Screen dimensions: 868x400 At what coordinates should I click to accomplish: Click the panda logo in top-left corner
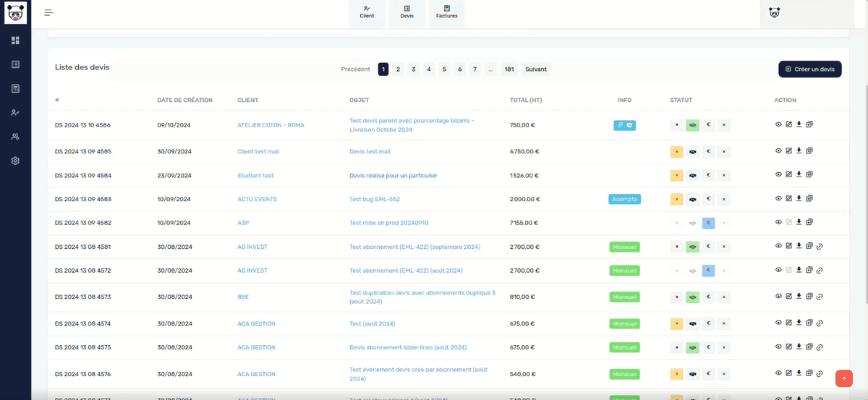pyautogui.click(x=15, y=12)
